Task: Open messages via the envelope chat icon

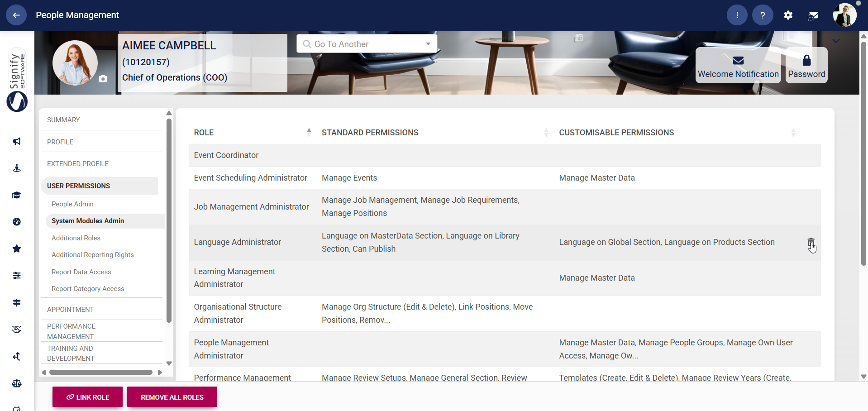Action: [x=812, y=15]
